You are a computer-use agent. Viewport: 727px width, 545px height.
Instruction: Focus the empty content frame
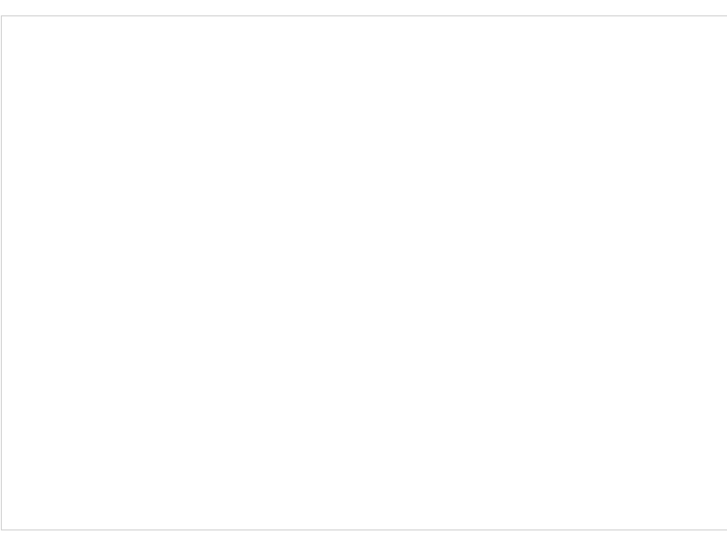point(364,273)
